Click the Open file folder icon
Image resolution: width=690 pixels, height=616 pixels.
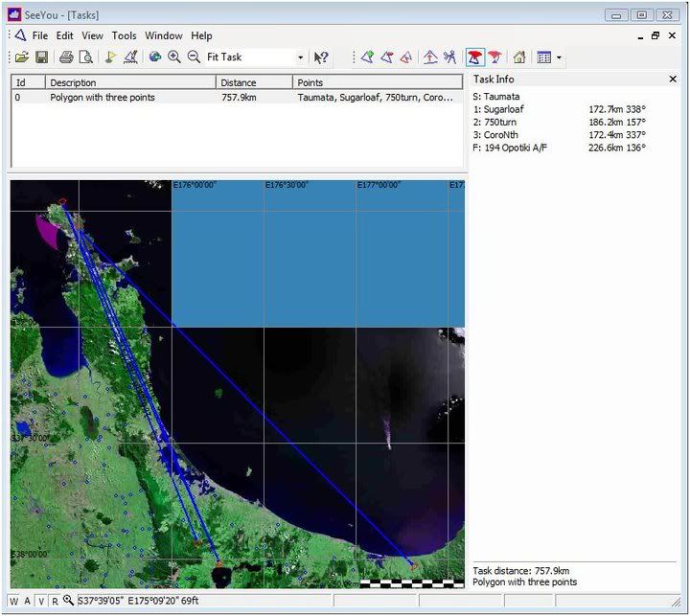pos(21,57)
